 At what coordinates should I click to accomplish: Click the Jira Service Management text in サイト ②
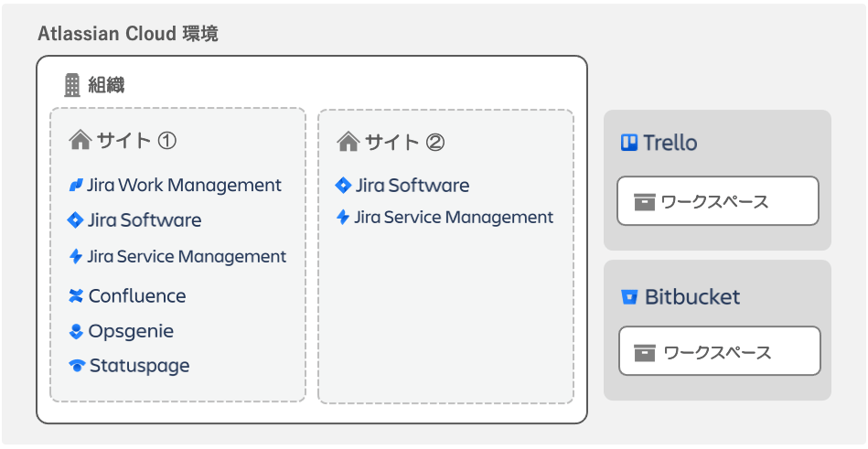[454, 217]
